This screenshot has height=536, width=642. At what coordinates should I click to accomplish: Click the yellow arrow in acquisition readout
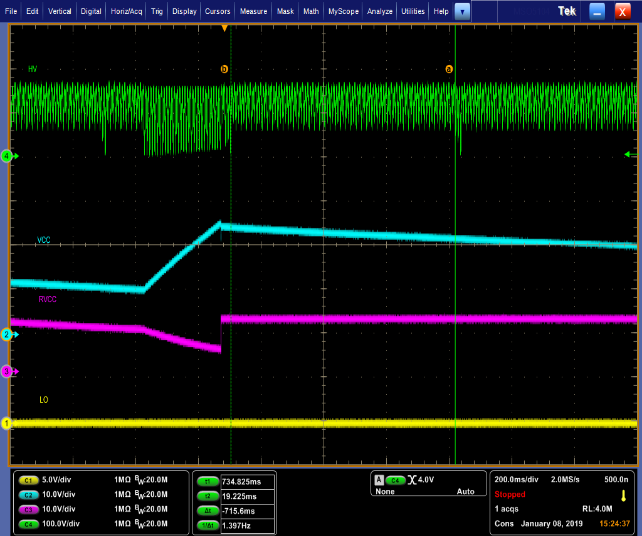624,495
